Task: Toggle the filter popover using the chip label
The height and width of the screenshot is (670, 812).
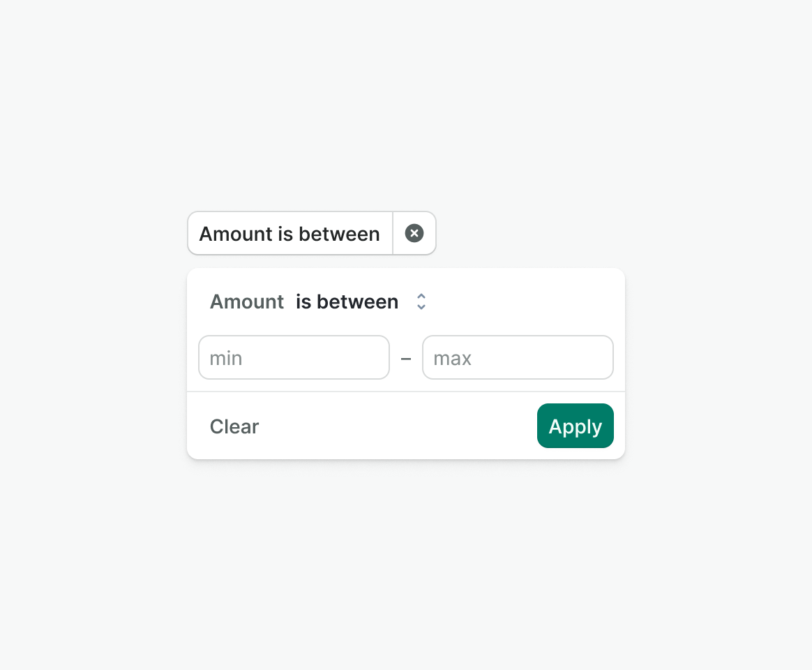Action: pyautogui.click(x=290, y=233)
